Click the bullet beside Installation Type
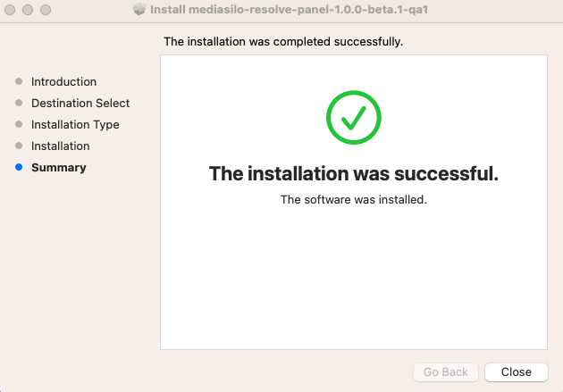 click(x=19, y=124)
